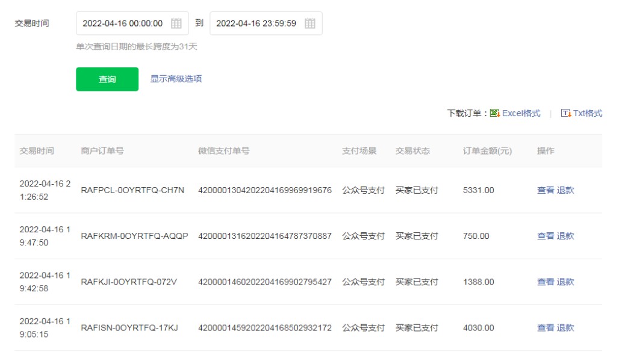The width and height of the screenshot is (628, 364).
Task: Download orders via Txt格式 link
Action: (587, 113)
